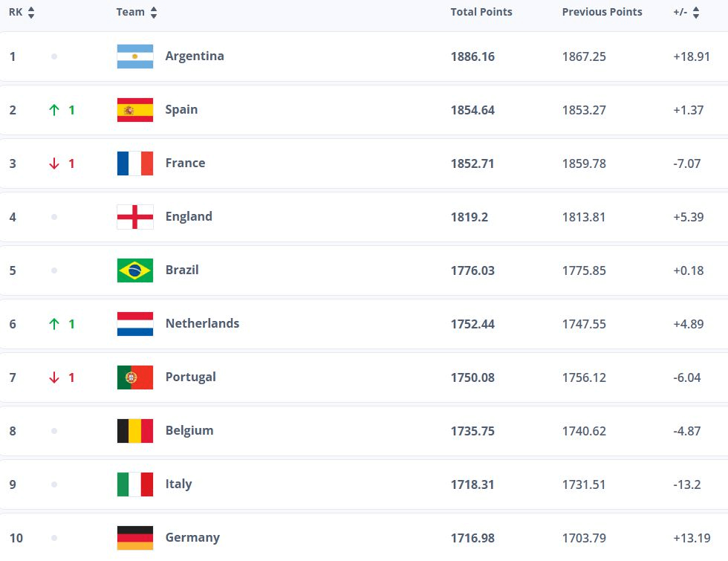Sort table by RK column arrows
The image size is (728, 561).
[31, 13]
